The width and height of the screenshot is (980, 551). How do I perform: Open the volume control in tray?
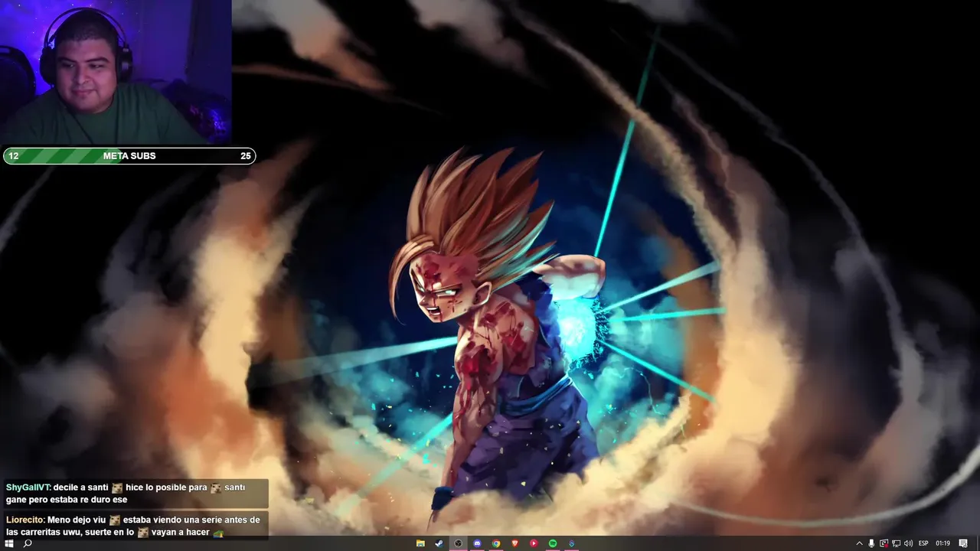point(908,543)
